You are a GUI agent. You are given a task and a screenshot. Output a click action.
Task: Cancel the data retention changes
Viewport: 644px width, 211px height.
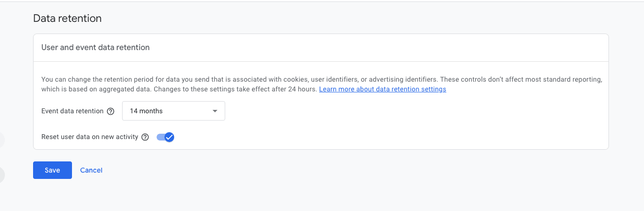[91, 170]
